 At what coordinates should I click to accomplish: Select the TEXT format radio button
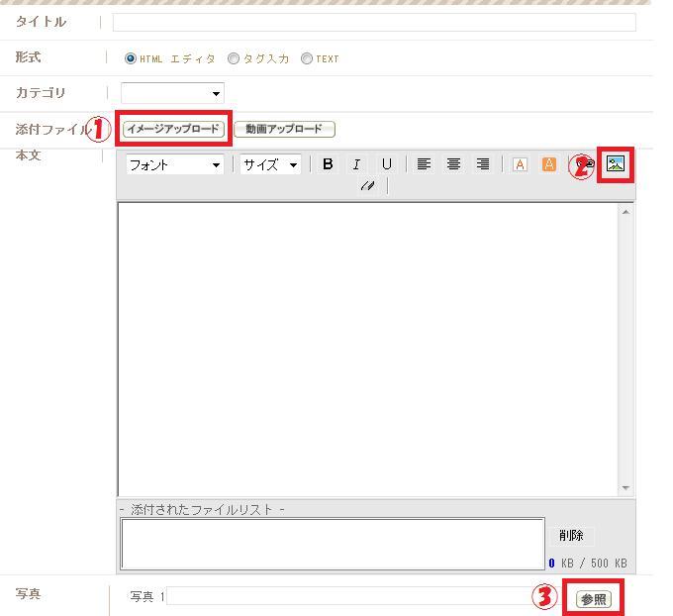(307, 58)
